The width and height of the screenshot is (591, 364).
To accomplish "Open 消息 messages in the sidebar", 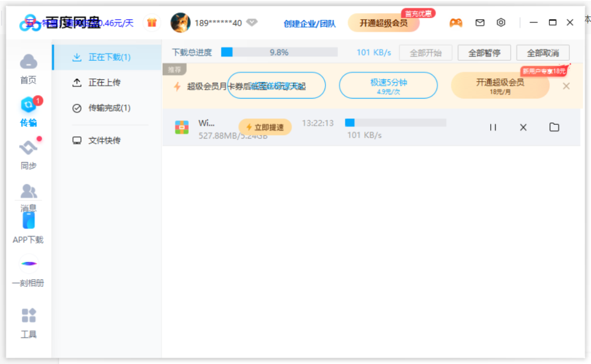I will [28, 192].
